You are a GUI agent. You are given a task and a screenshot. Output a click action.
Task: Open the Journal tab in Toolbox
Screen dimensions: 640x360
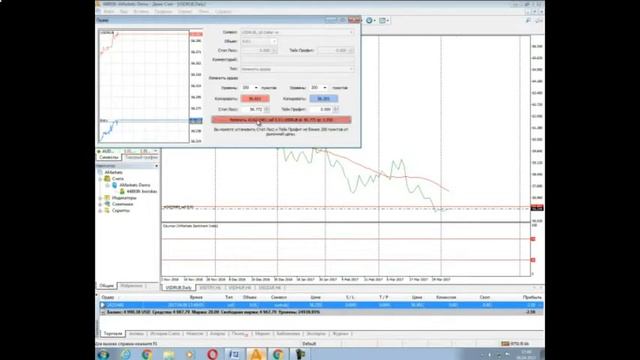340,334
